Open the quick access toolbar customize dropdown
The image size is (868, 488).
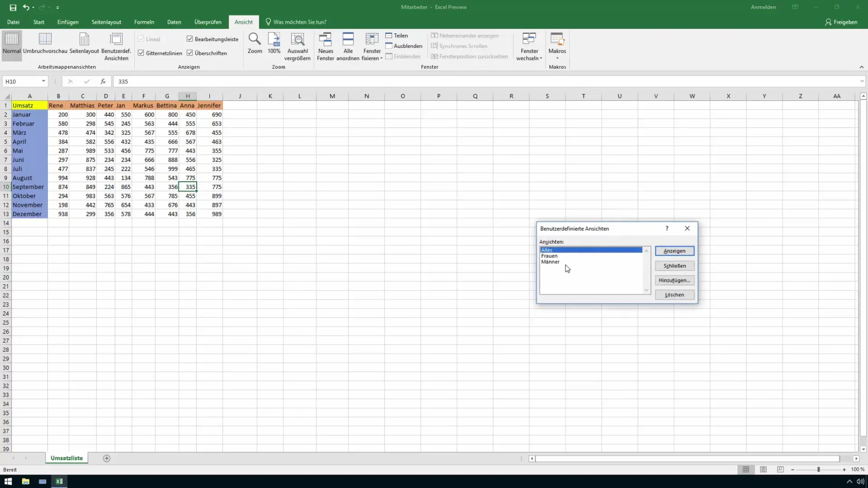tap(58, 8)
